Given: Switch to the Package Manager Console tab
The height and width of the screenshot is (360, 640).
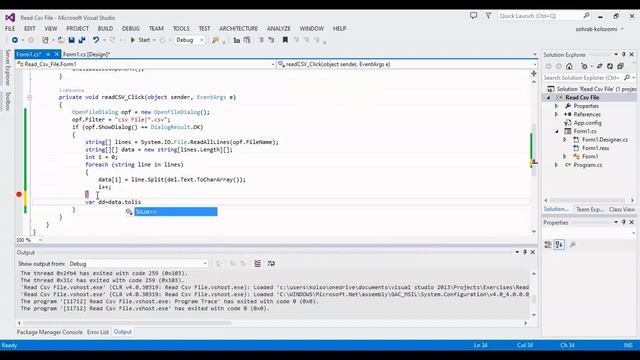Looking at the screenshot, I should [49, 332].
